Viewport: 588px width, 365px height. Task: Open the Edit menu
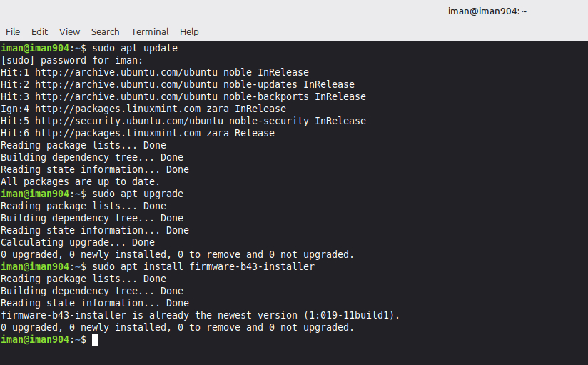pyautogui.click(x=39, y=31)
